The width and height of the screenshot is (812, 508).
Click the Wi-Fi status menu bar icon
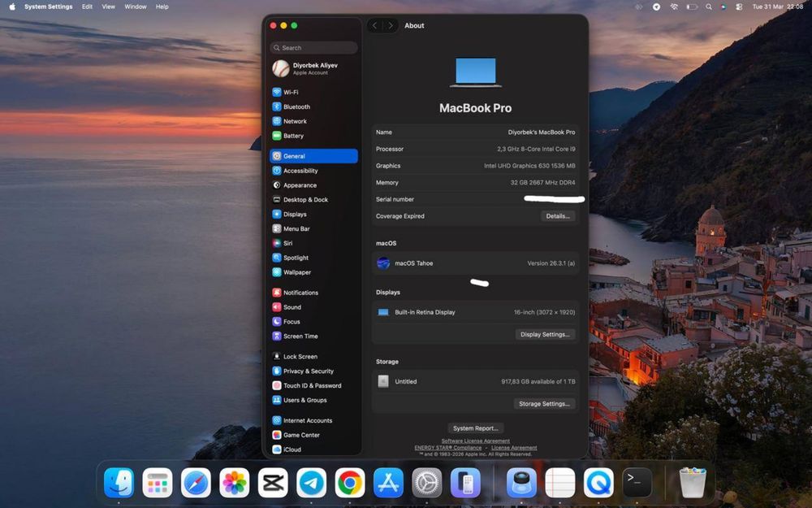[x=674, y=7]
